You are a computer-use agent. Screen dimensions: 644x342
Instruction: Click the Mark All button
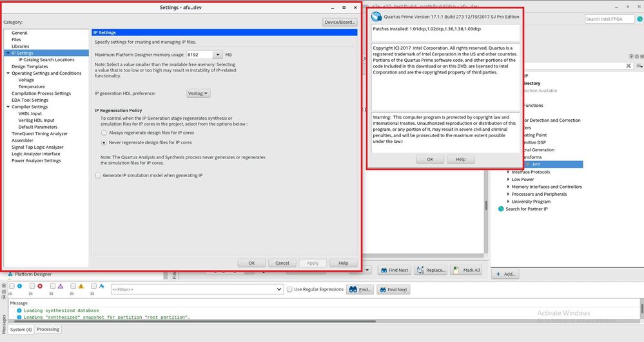(x=466, y=270)
